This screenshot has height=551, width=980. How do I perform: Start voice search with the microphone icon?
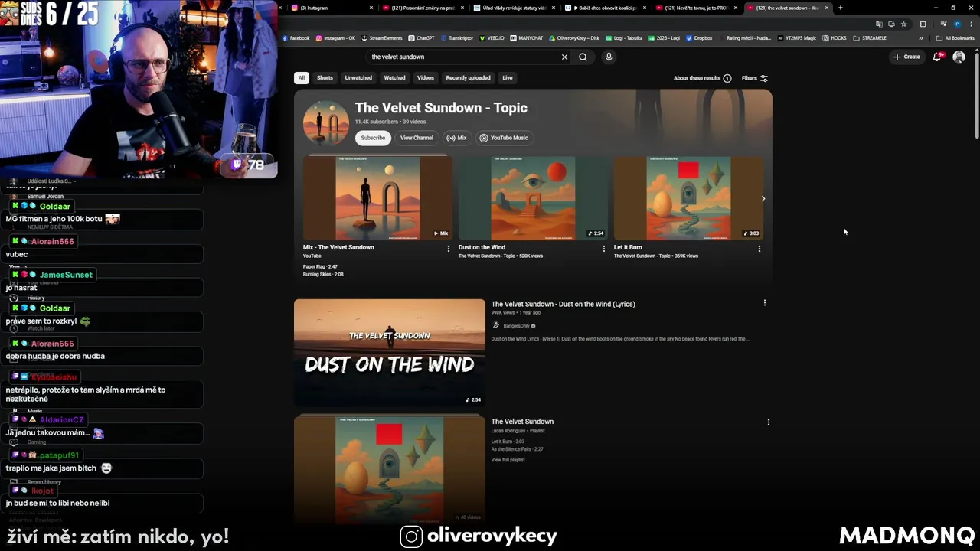pyautogui.click(x=609, y=57)
